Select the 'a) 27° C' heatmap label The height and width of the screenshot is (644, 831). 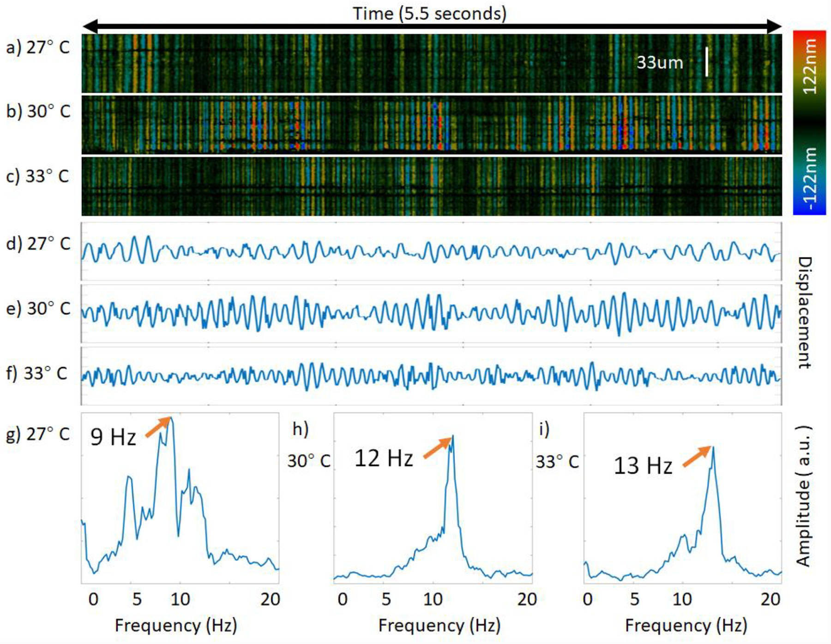(38, 48)
